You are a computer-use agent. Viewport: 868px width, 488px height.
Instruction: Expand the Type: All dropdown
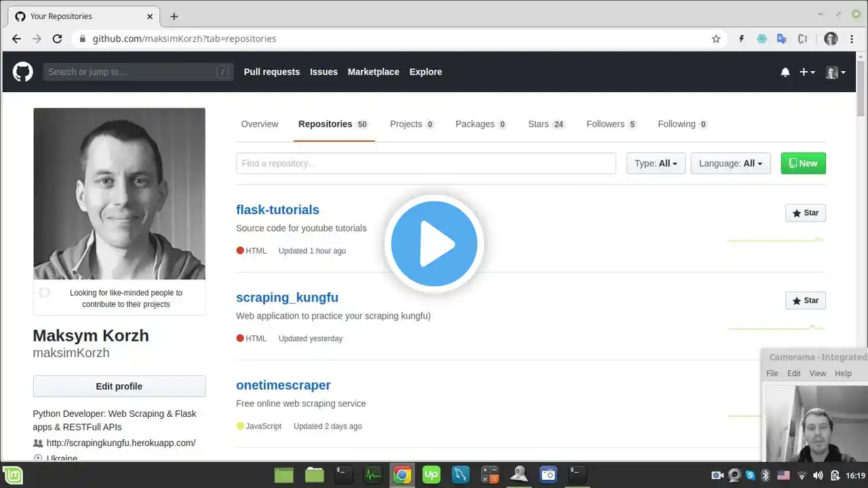pos(656,163)
